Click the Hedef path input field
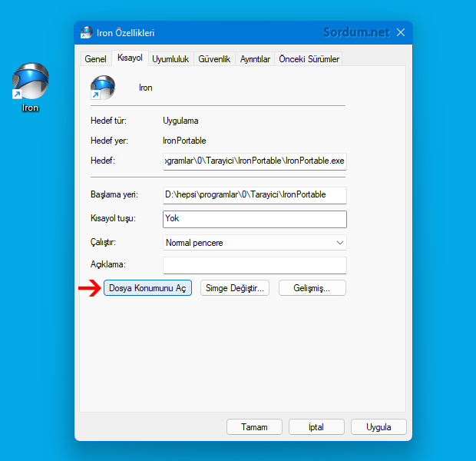Screen dimensions: 476x461 coord(255,161)
